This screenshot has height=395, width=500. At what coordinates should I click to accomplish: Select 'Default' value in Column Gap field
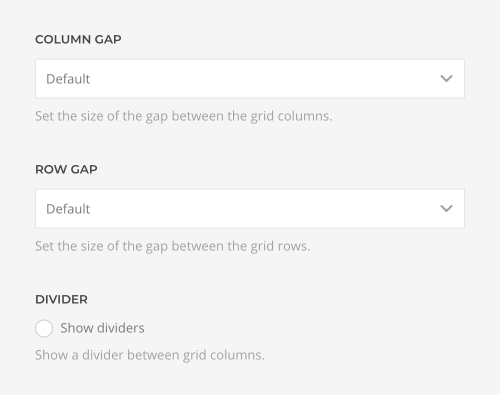click(x=68, y=79)
